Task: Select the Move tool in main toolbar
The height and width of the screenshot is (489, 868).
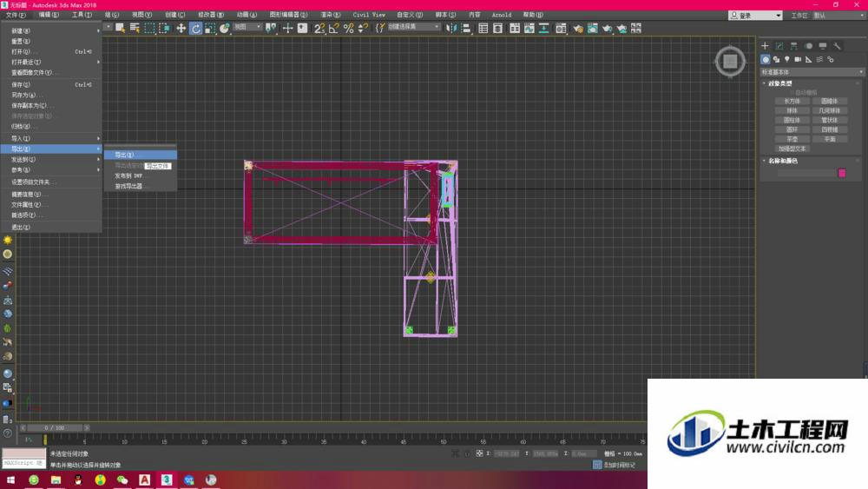Action: [181, 29]
